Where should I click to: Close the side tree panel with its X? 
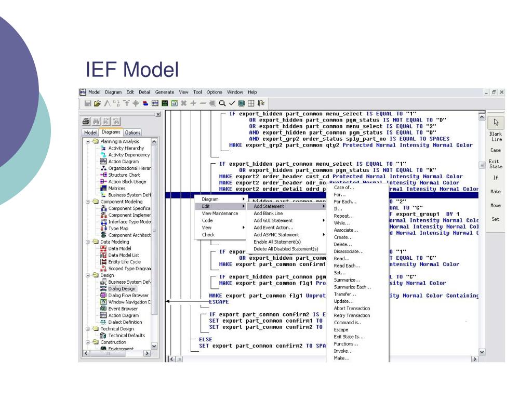click(x=158, y=115)
